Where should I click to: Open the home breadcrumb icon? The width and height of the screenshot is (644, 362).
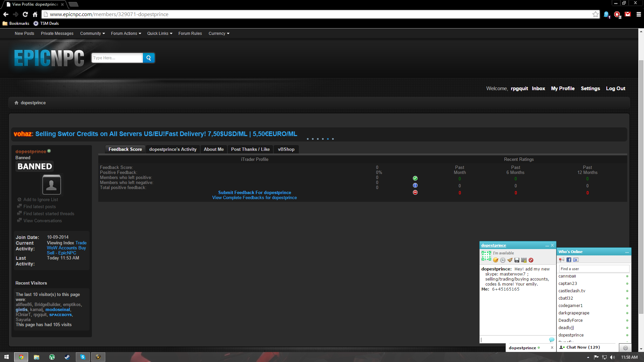[16, 103]
